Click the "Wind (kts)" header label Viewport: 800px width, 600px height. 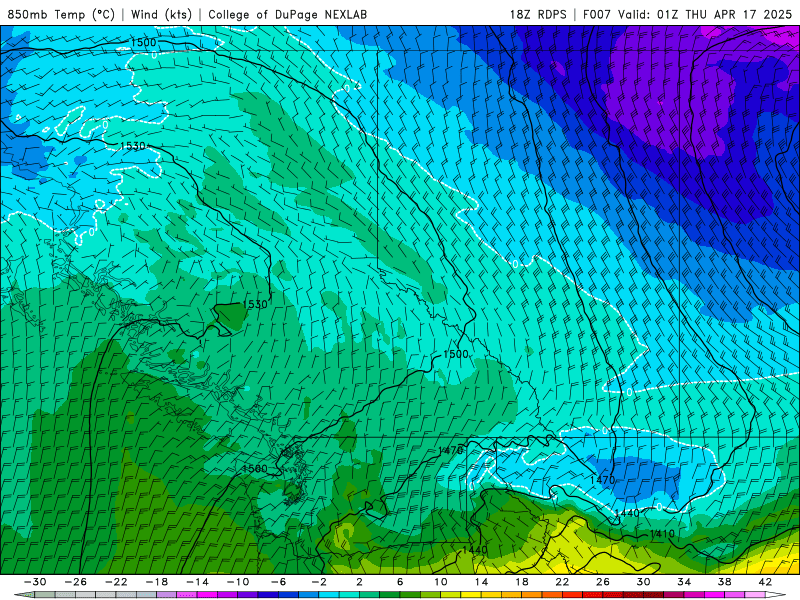coord(162,14)
